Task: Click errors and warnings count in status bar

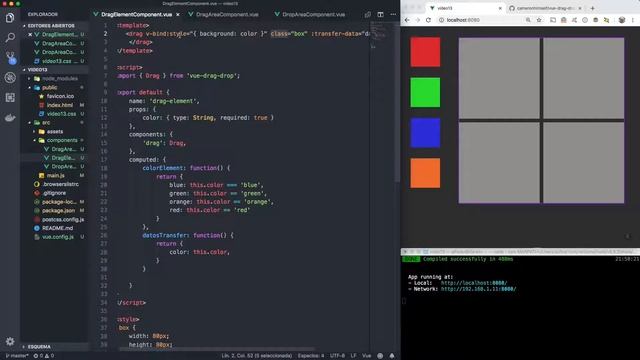Action: (x=44, y=356)
